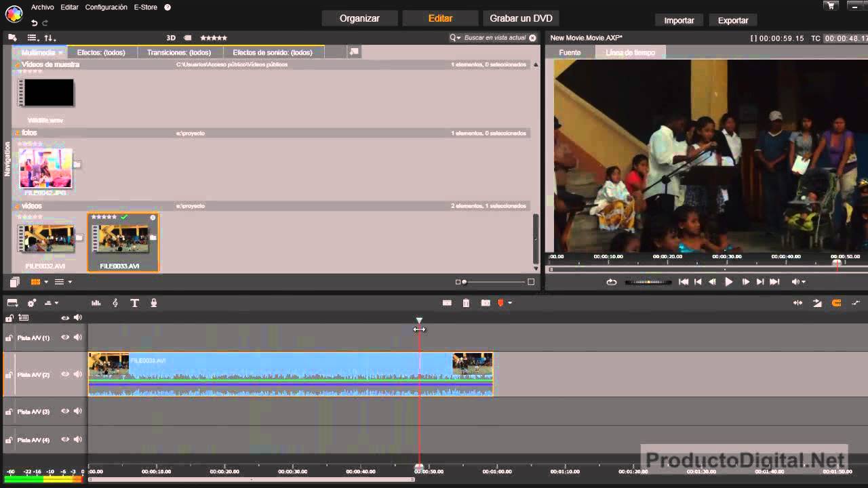Open the audio mixer icon in timeline toolbar
Screen dimensions: 868x488
tap(96, 303)
